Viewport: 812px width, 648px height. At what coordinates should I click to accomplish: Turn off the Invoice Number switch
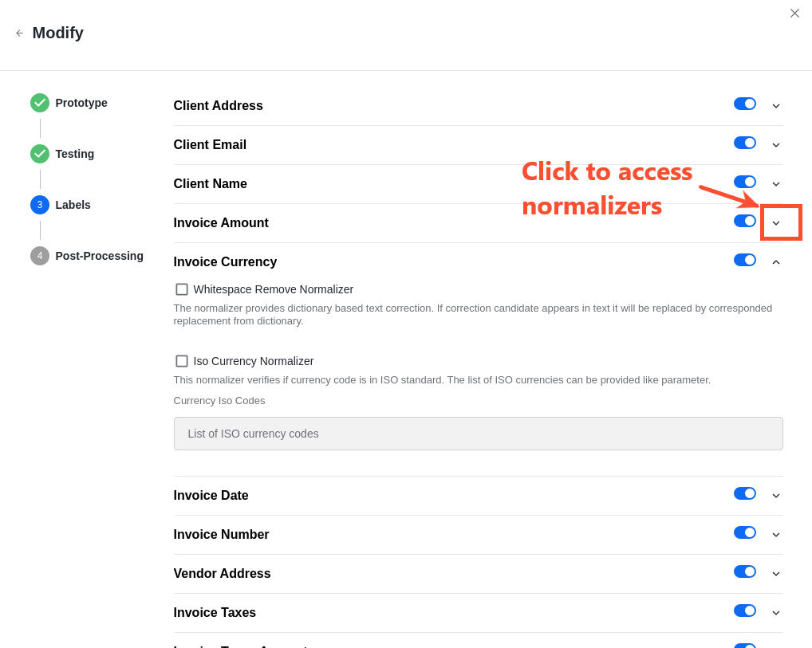coord(745,532)
